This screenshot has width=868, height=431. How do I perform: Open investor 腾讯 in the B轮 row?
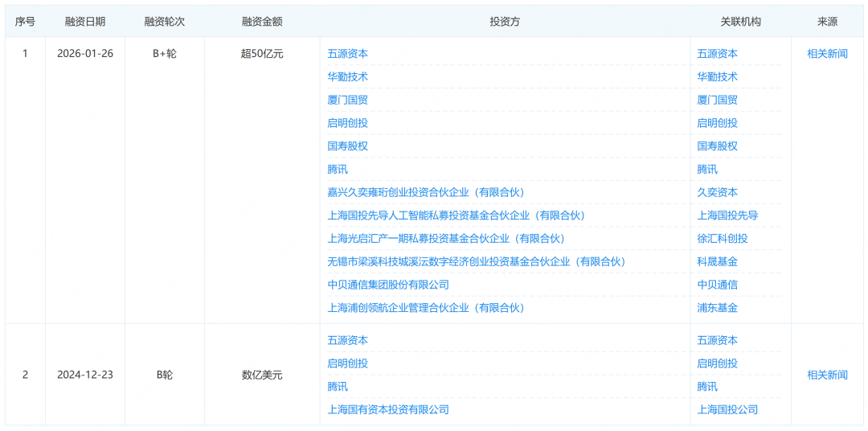[x=338, y=387]
